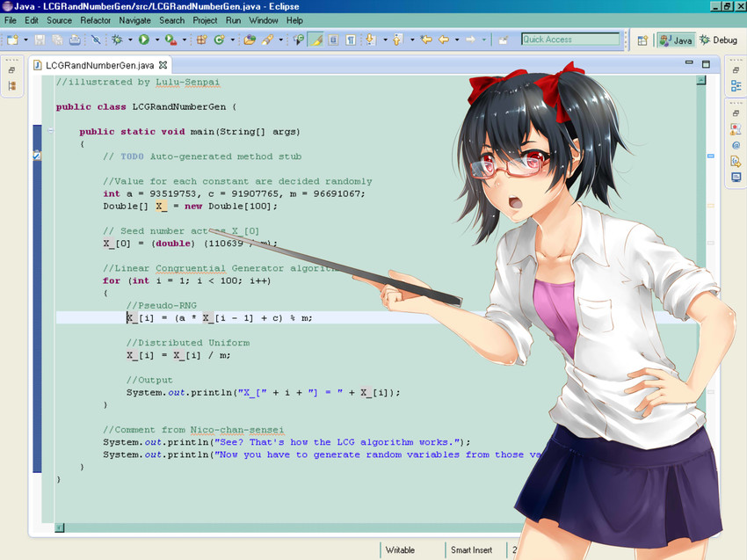Click the Open Perspective icon

tap(642, 40)
